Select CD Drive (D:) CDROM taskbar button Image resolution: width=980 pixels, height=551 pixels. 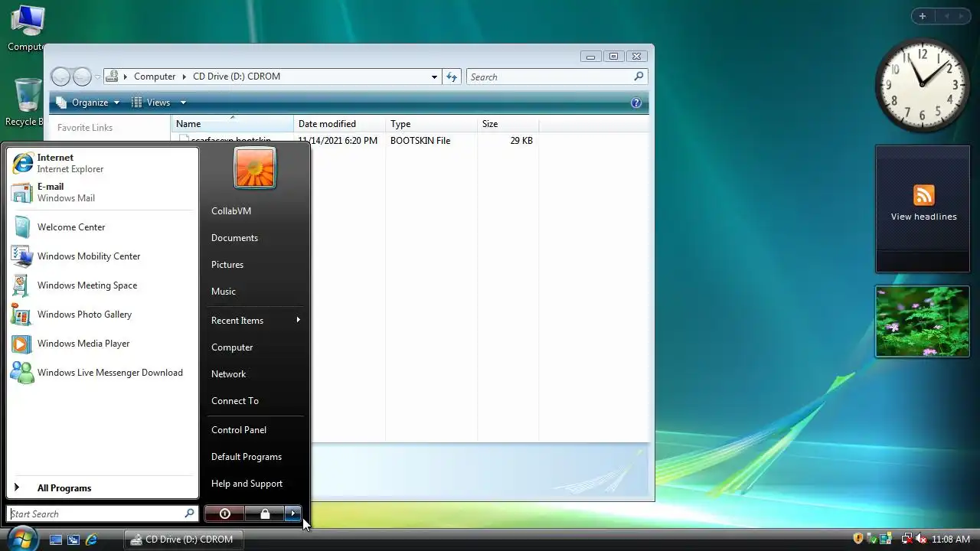(x=184, y=540)
